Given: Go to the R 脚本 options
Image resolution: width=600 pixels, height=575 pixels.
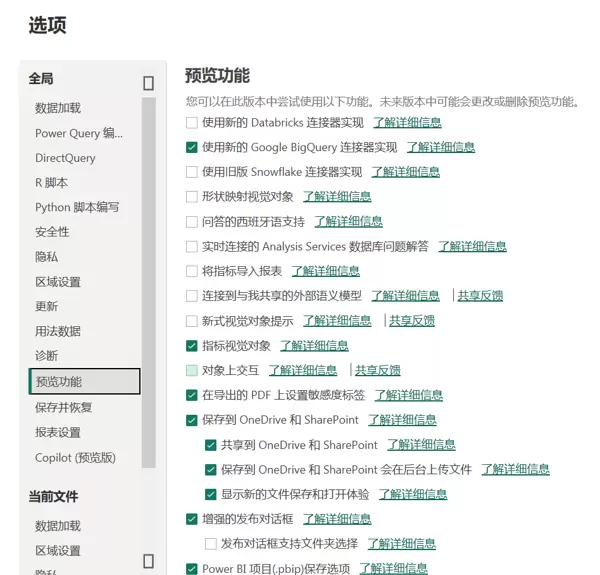Looking at the screenshot, I should [x=52, y=183].
